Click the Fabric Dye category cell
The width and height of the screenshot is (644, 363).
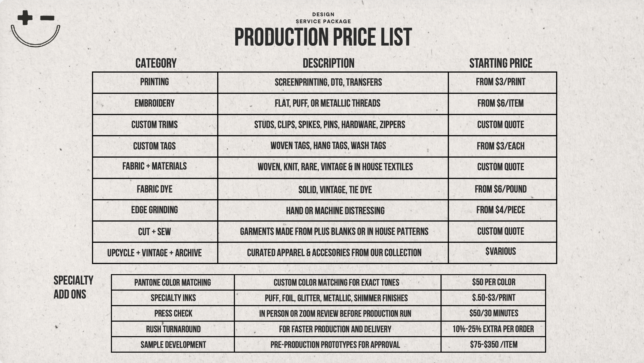(154, 189)
